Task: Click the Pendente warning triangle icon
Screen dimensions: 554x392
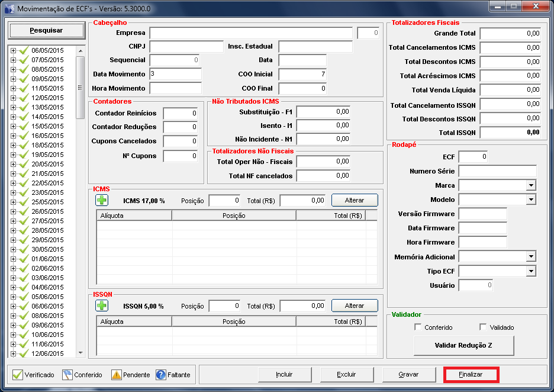Action: pos(116,375)
